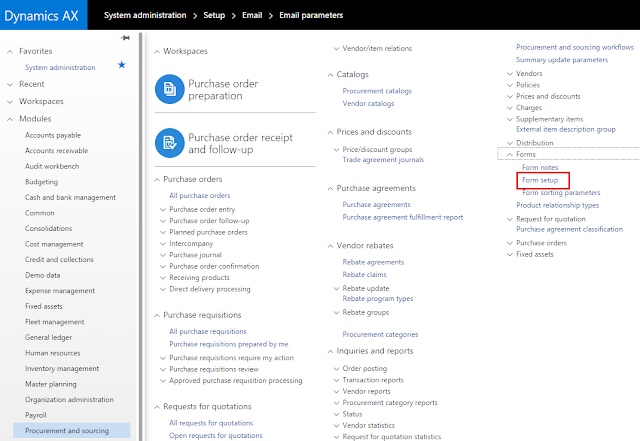Collapse the Inquiries and reports group
Viewport: 640px width, 441px height.
click(x=330, y=351)
